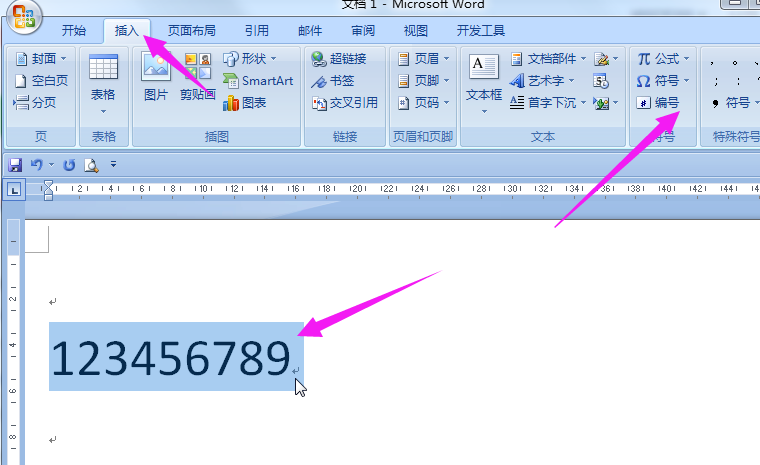760x465 pixels.
Task: Expand the 形状 dropdown arrow
Action: (273, 59)
